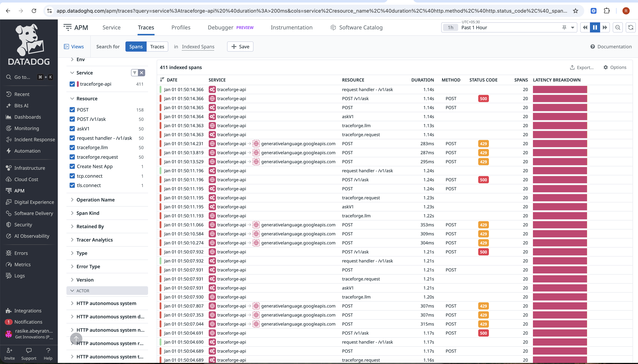638x364 pixels.
Task: Expand the Operation Name facet
Action: (95, 200)
